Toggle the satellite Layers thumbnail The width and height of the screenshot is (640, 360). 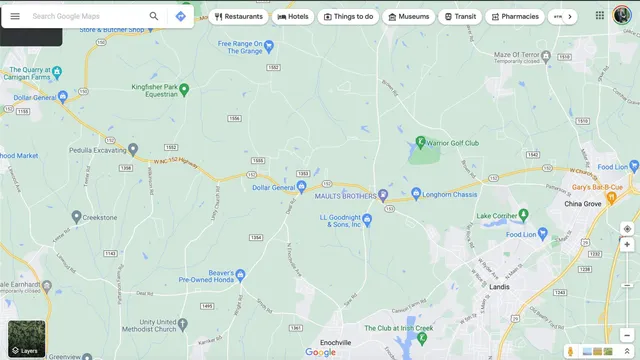pyautogui.click(x=27, y=338)
